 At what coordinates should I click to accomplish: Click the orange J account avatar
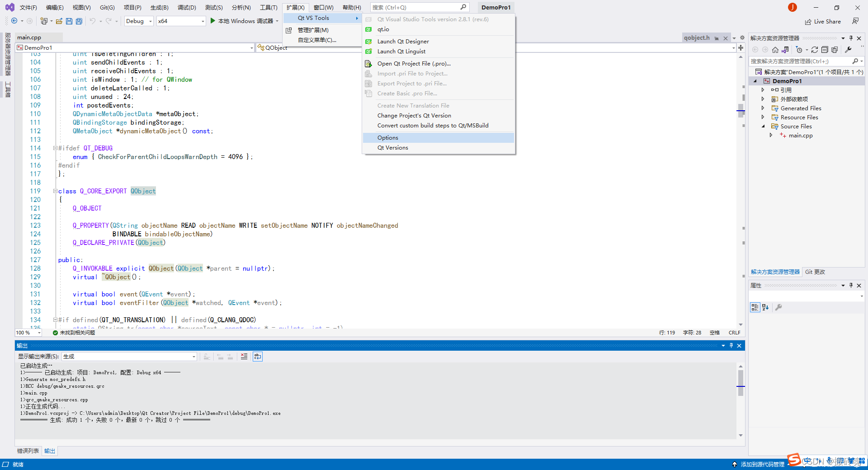point(793,7)
